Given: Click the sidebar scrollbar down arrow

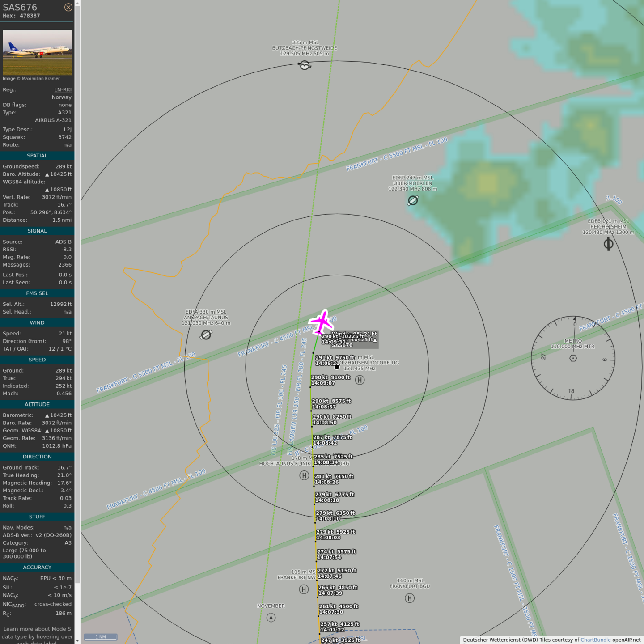Looking at the screenshot, I should pos(77,640).
